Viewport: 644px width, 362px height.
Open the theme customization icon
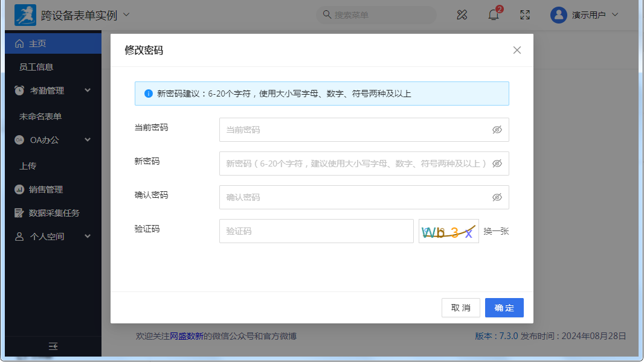(x=462, y=15)
